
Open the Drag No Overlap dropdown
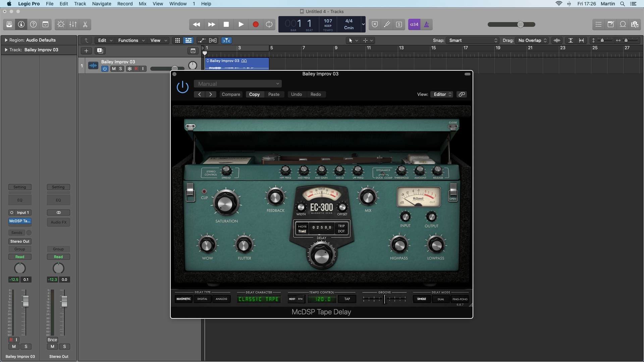(532, 41)
